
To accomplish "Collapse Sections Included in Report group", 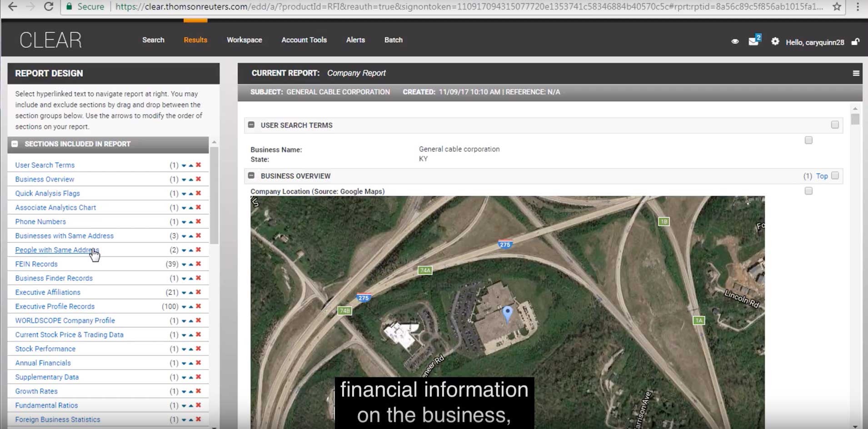I will click(15, 144).
